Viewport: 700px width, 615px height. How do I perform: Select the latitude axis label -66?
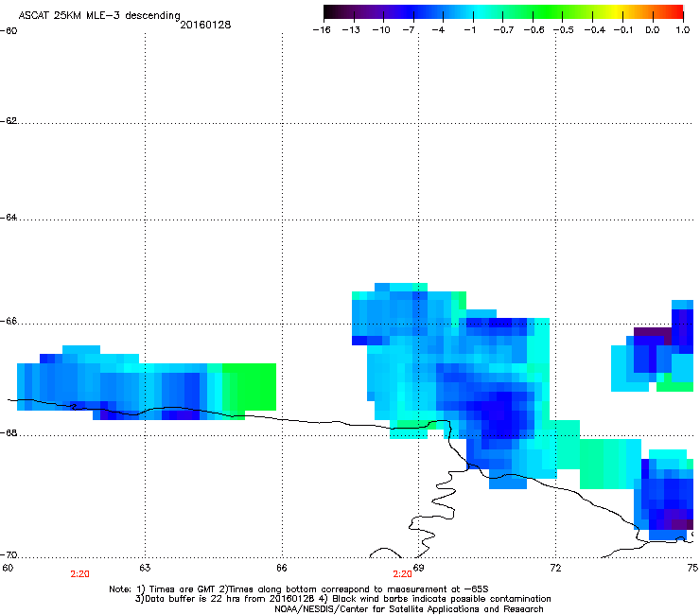tap(9, 322)
